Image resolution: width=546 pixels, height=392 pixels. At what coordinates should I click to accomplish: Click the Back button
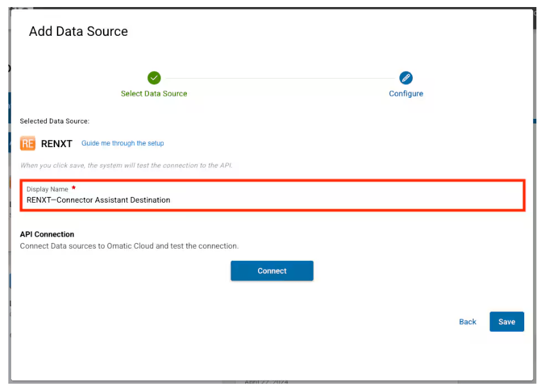[x=467, y=322]
